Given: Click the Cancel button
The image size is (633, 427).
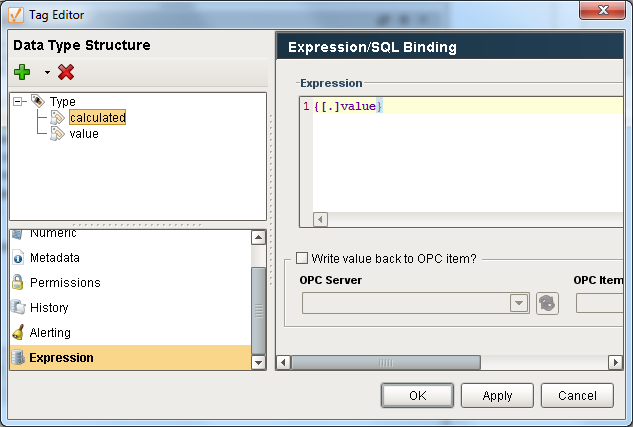Looking at the screenshot, I should 577,395.
